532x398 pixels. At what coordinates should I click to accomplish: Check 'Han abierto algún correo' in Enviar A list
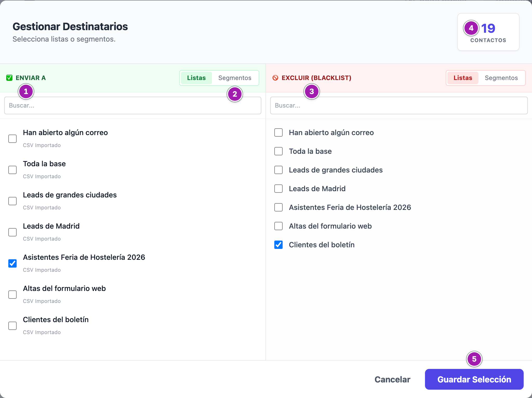pyautogui.click(x=12, y=139)
